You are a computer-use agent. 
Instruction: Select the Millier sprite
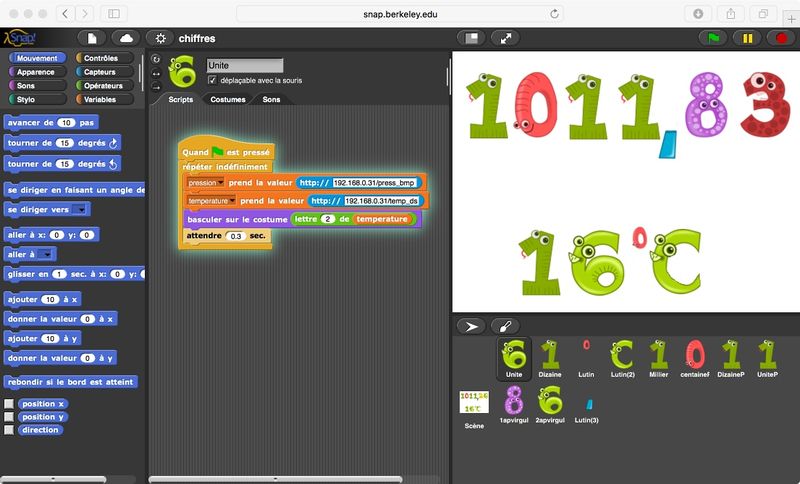pyautogui.click(x=659, y=359)
